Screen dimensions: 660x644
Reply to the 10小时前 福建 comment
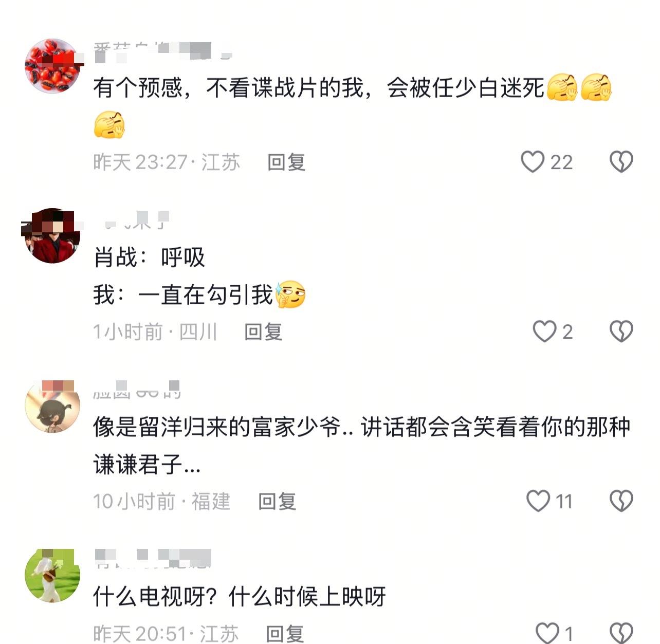coord(277,502)
